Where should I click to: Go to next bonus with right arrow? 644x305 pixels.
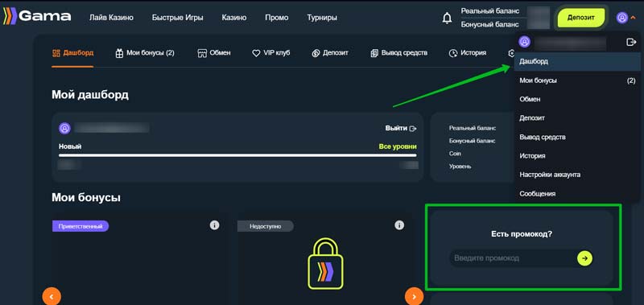pyautogui.click(x=414, y=296)
